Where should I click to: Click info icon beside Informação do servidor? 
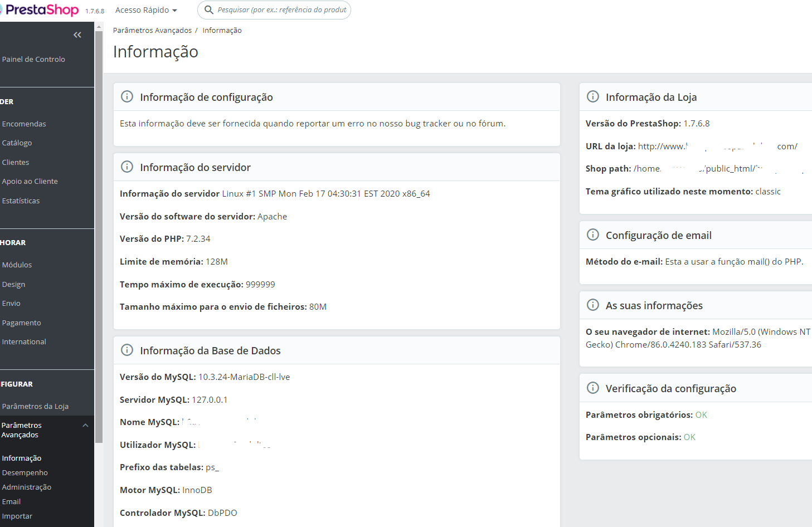127,167
